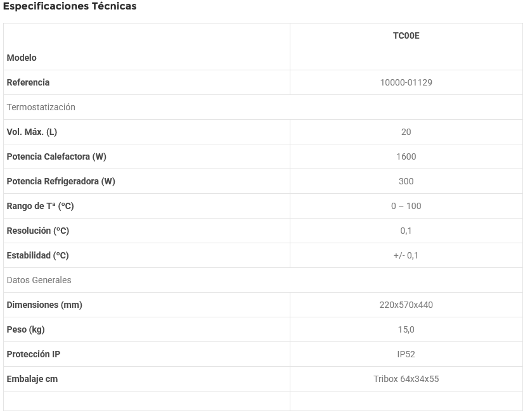The image size is (530, 420).
Task: Click the stability value "+/- 0,1"
Action: [406, 255]
